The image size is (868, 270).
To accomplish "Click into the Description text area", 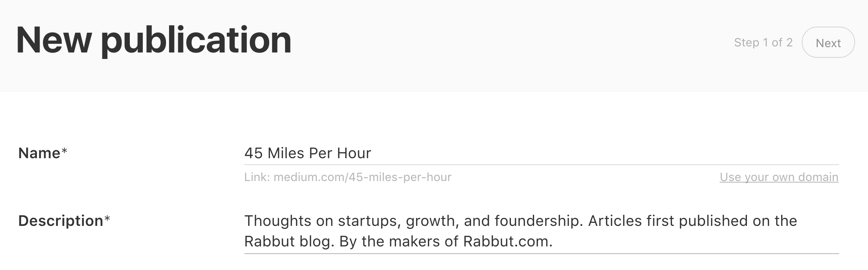I will click(541, 231).
